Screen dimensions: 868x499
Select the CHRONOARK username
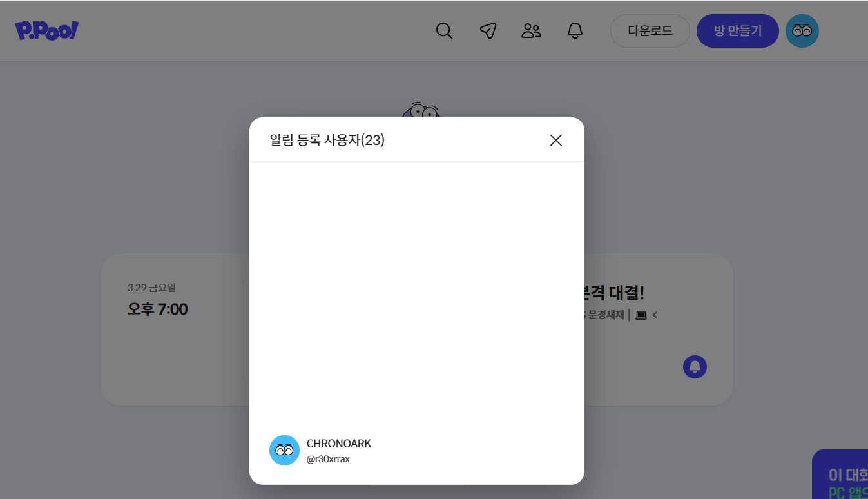339,444
